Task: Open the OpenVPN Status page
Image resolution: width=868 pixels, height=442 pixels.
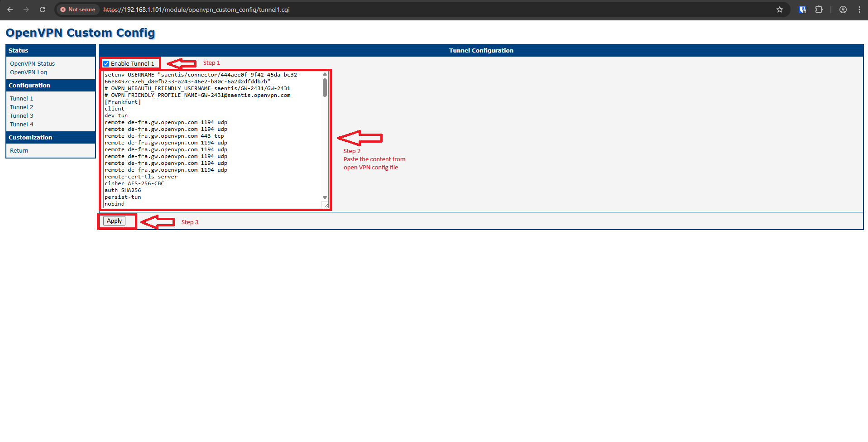Action: tap(33, 64)
